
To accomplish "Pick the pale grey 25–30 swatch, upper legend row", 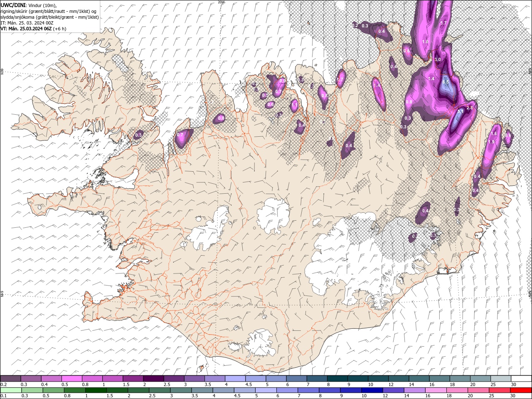I will pos(501,379).
